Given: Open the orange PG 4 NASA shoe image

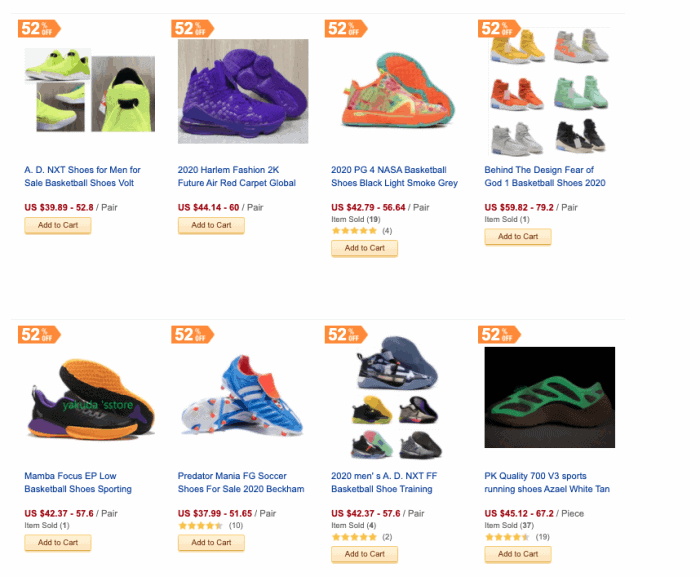Looking at the screenshot, I should (x=397, y=91).
